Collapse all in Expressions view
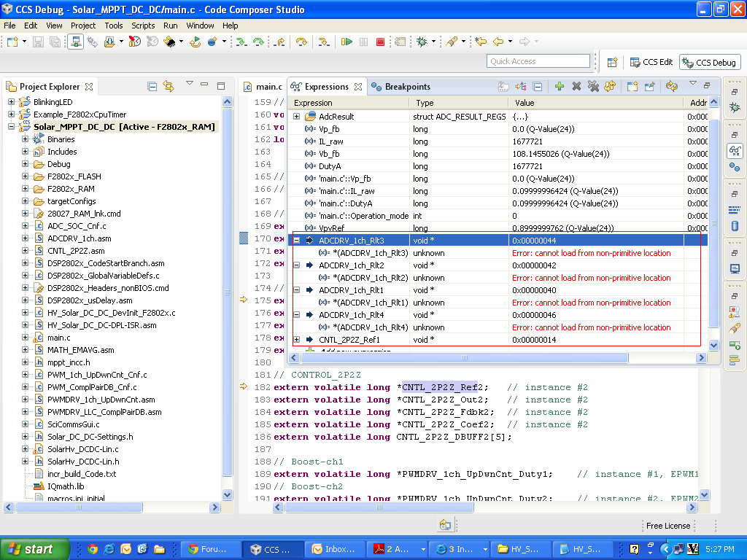 (x=538, y=86)
